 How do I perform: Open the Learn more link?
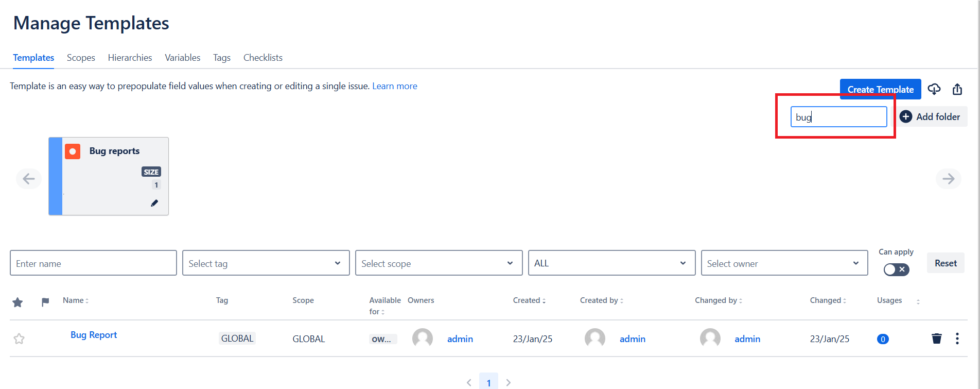tap(394, 86)
